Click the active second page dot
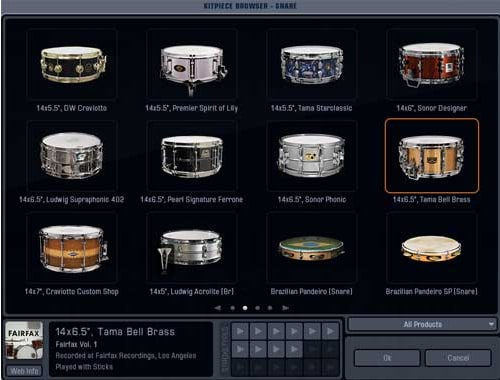The width and height of the screenshot is (500, 380). pos(245,308)
